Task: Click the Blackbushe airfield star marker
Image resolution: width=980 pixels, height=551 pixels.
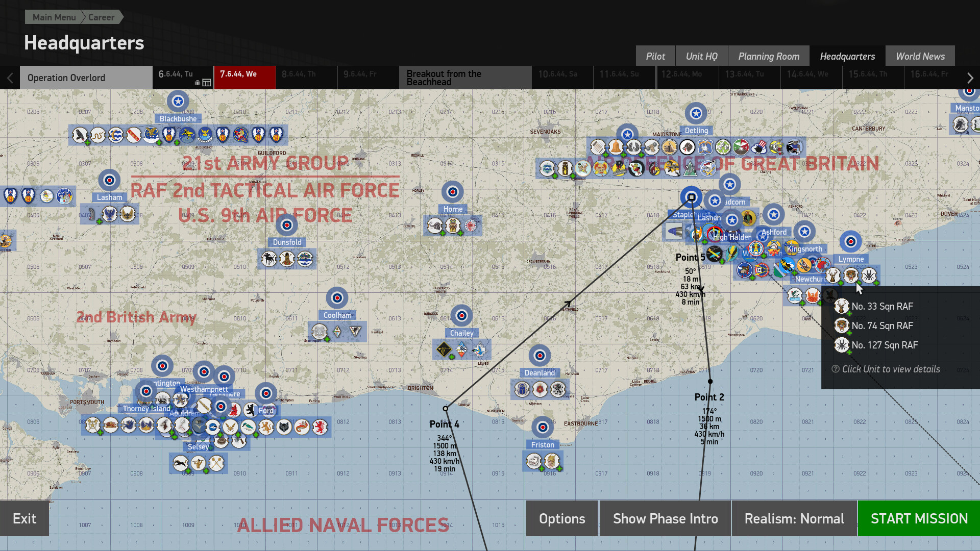Action: pos(177,101)
